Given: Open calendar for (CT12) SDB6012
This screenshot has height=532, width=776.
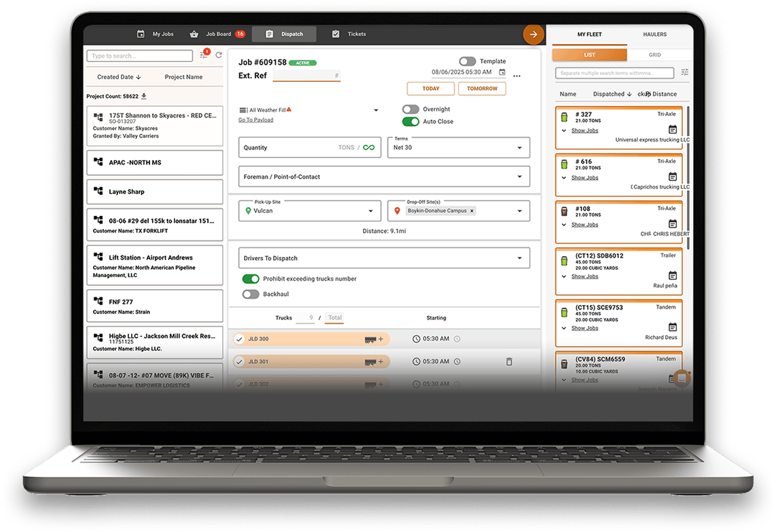Looking at the screenshot, I should pos(672,276).
